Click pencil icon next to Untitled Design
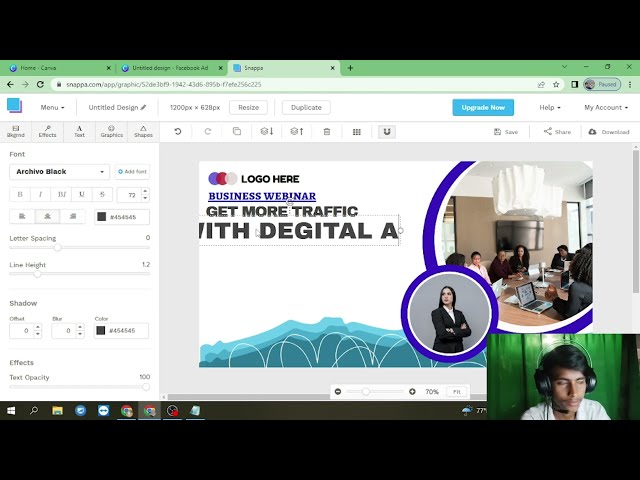This screenshot has width=640, height=480. click(143, 107)
